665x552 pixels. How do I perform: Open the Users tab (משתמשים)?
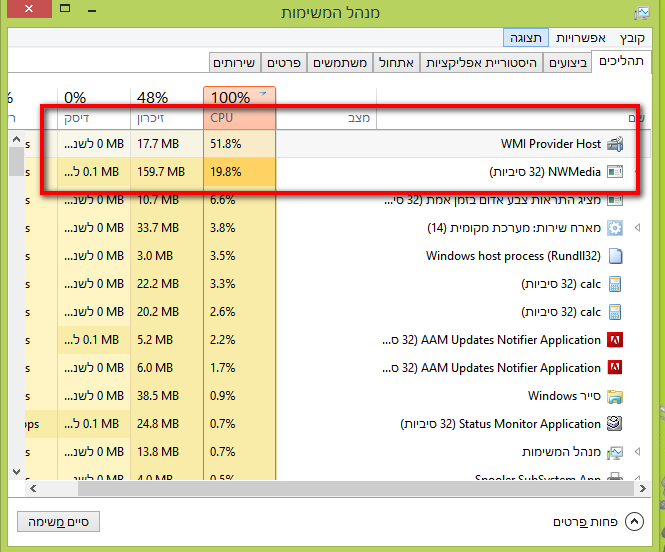(340, 63)
